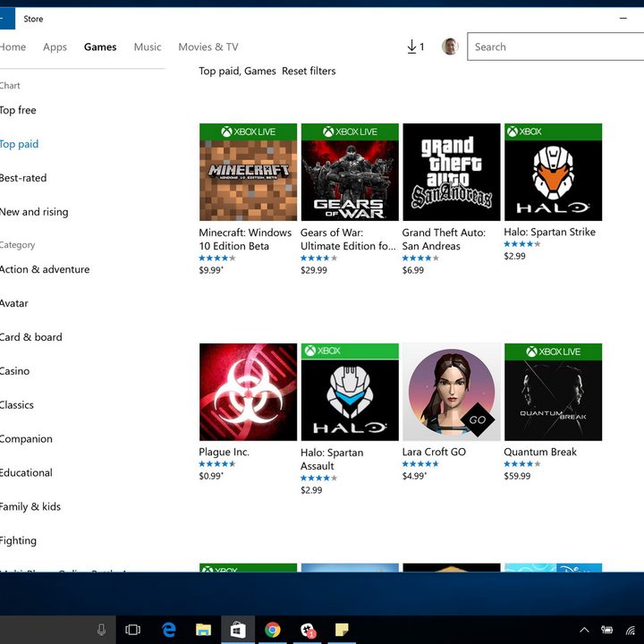Screen dimensions: 644x644
Task: Launch Google Chrome from taskbar
Action: point(272,629)
